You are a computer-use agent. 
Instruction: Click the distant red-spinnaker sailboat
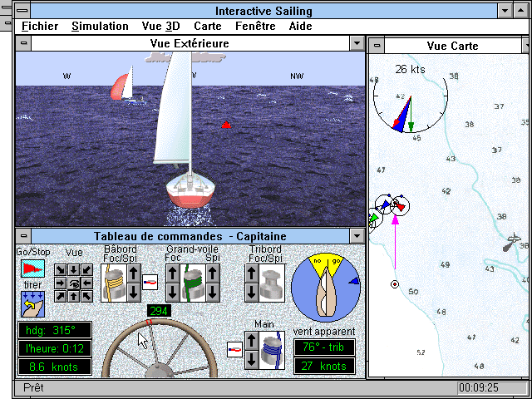(x=126, y=86)
